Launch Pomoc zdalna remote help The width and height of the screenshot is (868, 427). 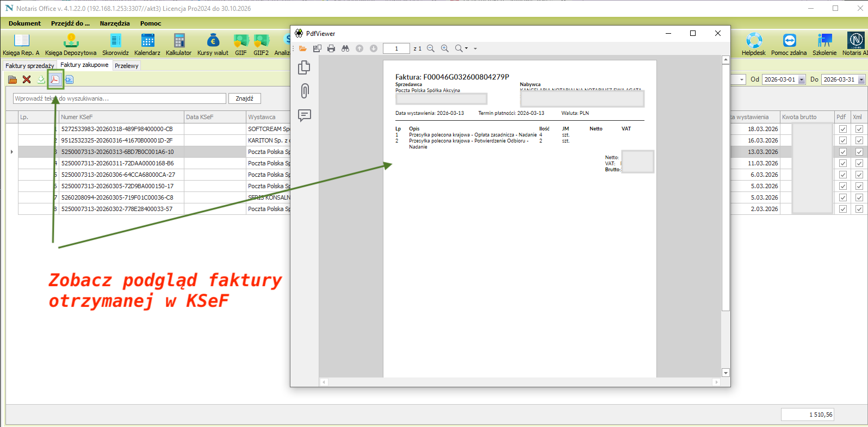point(789,44)
